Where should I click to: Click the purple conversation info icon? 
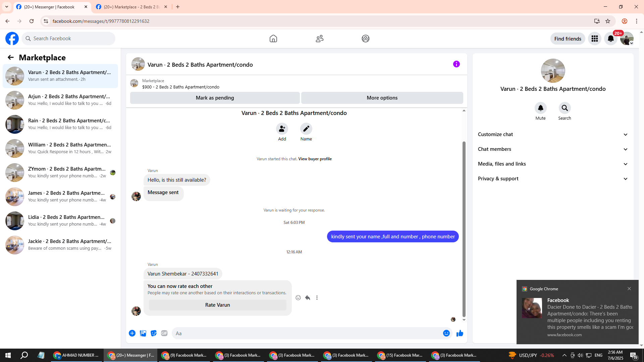(x=456, y=64)
